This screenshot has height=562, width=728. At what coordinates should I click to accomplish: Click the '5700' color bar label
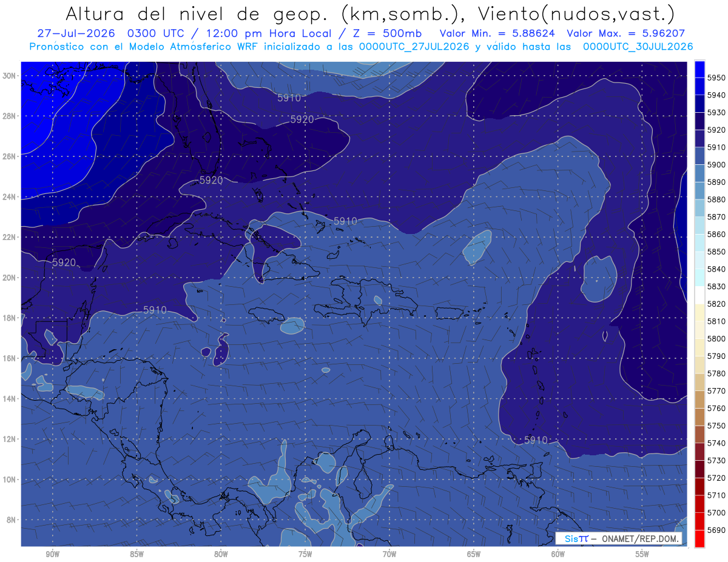tap(716, 513)
